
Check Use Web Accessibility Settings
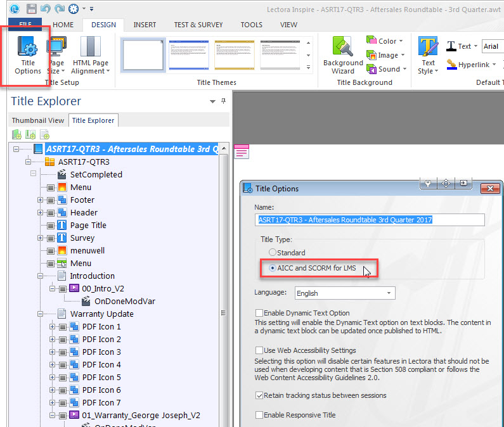pos(259,350)
